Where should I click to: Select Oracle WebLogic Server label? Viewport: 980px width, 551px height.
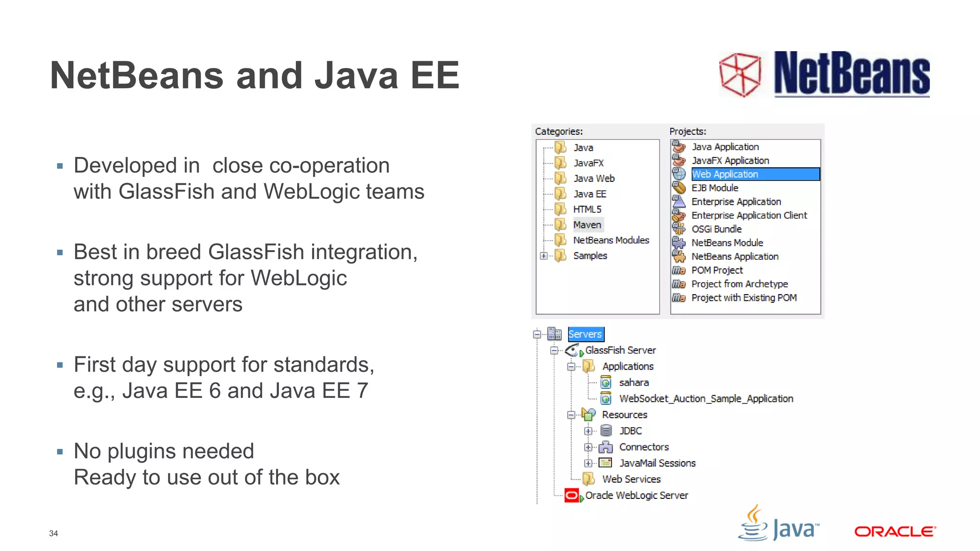point(637,496)
